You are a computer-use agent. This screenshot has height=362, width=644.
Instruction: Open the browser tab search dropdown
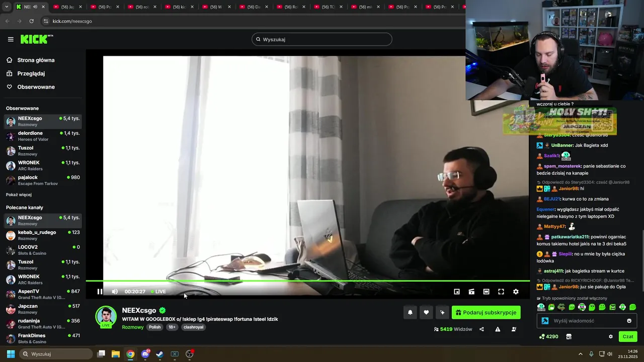click(x=7, y=7)
